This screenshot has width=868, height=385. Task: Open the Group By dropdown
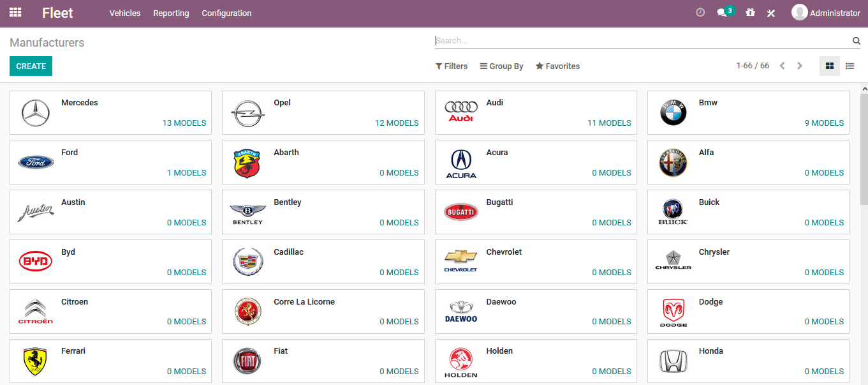502,66
